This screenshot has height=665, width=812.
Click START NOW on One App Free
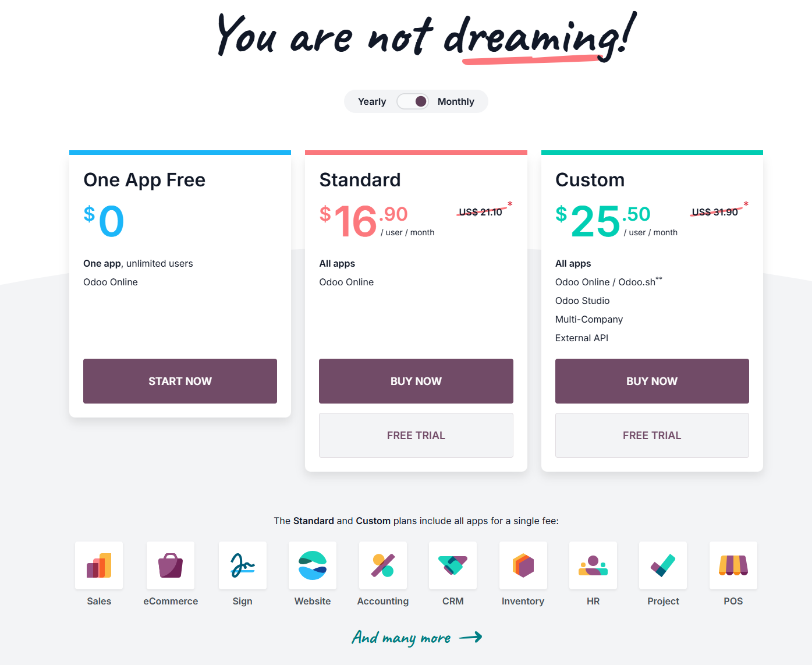180,381
